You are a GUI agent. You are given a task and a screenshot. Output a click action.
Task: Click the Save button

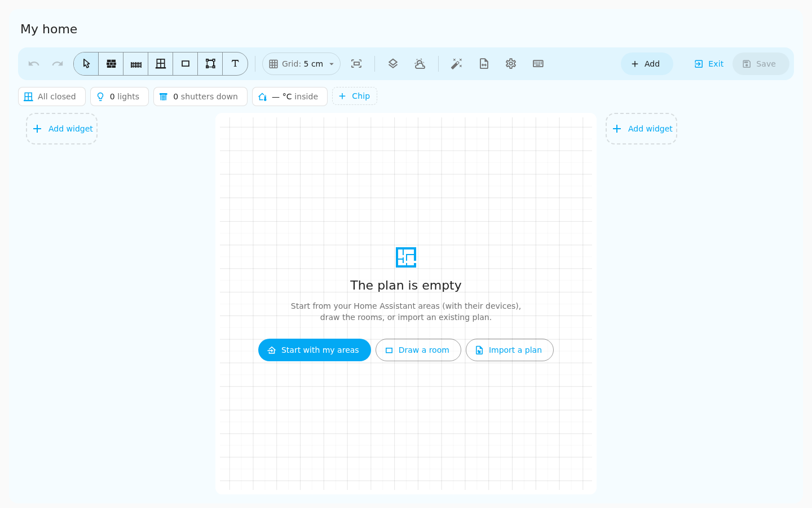click(761, 64)
